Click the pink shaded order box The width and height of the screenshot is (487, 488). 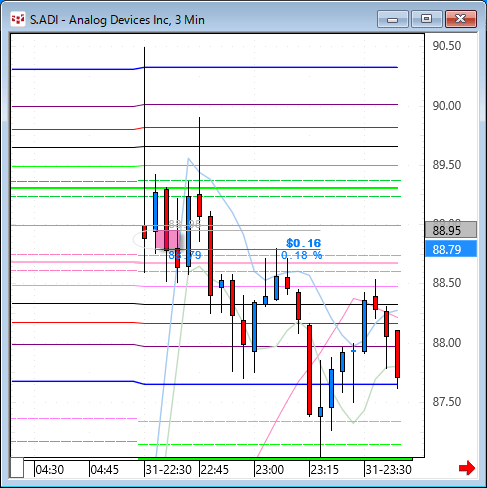(x=168, y=239)
